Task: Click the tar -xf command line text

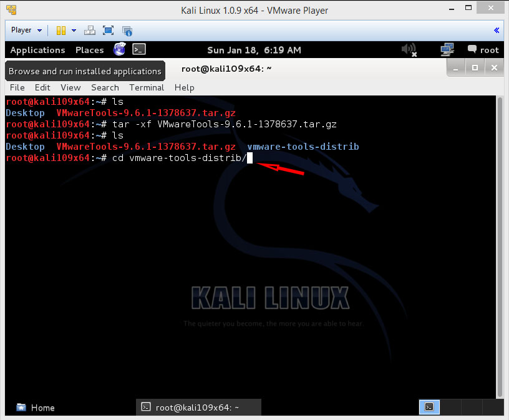Action: (225, 124)
